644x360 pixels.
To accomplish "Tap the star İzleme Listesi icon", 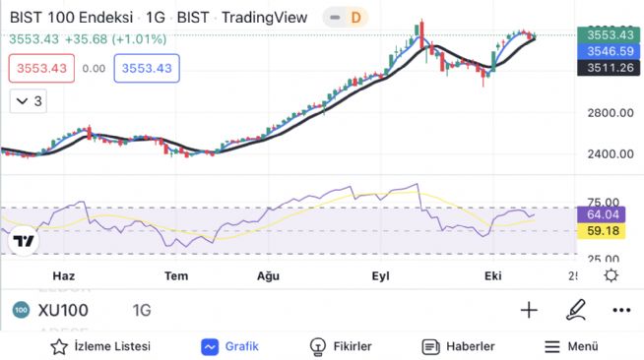I will (x=59, y=347).
